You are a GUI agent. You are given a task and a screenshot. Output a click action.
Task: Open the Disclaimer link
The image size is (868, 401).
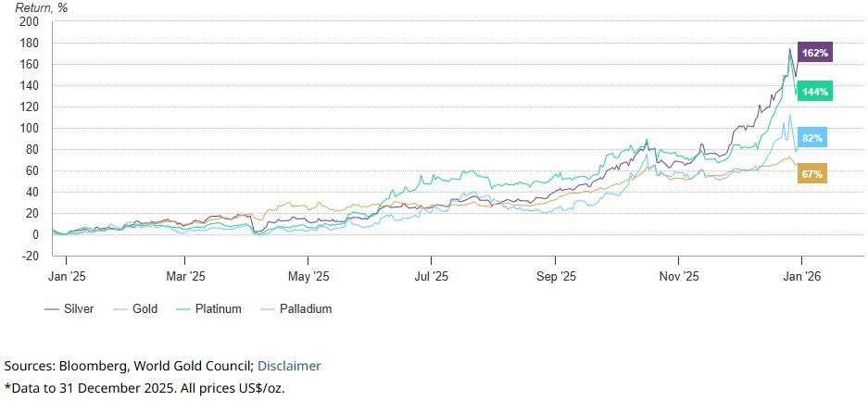coord(289,366)
